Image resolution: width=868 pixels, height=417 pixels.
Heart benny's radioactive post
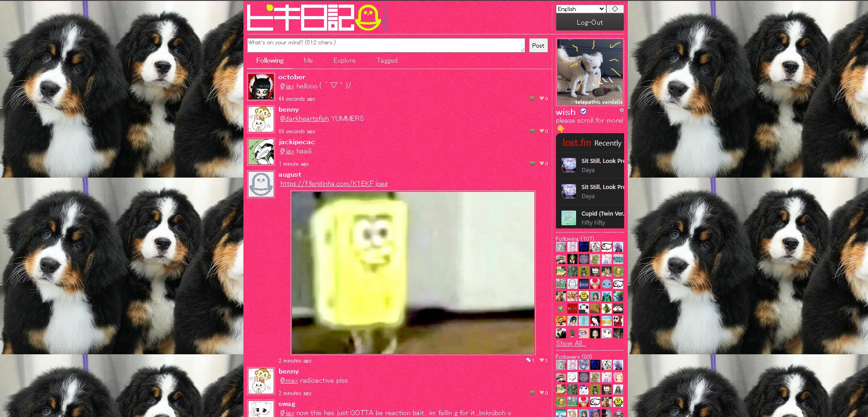(542, 393)
